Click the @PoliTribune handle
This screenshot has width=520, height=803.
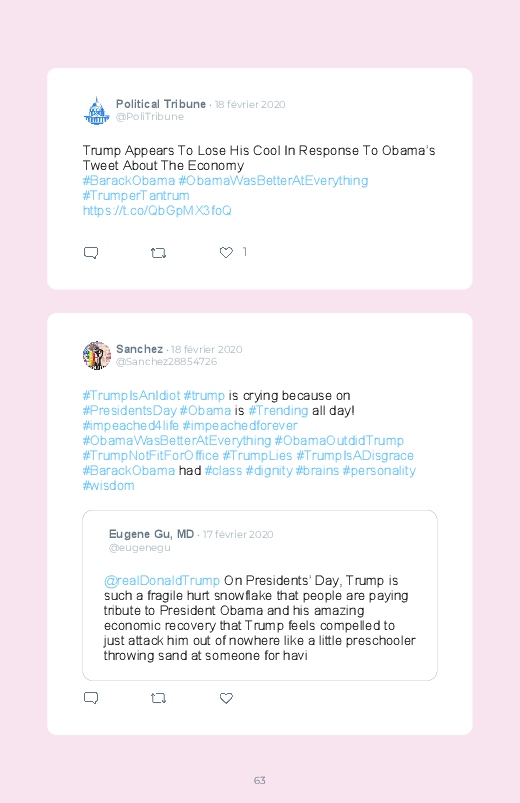click(x=150, y=117)
